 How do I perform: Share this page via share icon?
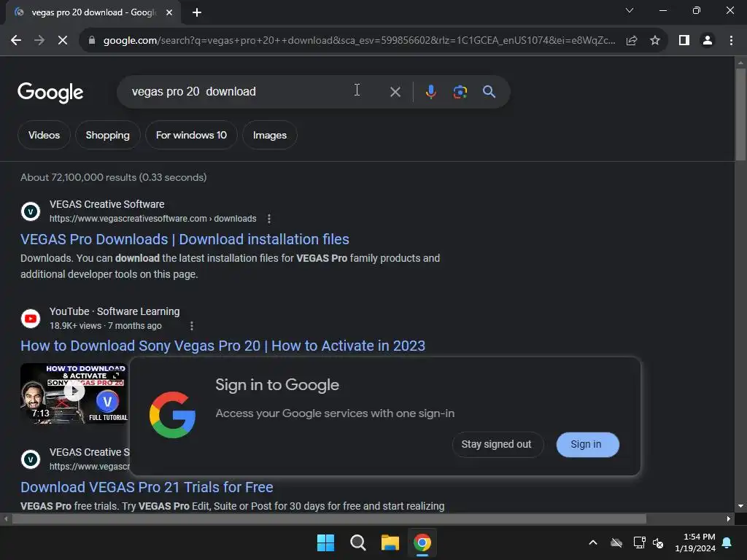(632, 41)
